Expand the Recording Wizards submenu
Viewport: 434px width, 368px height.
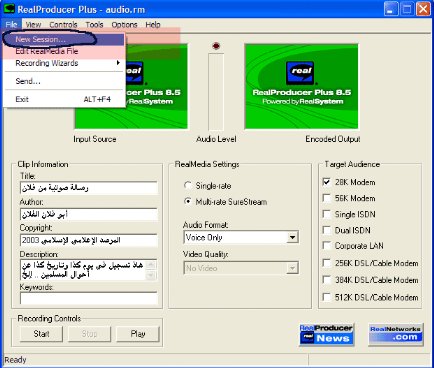tap(64, 63)
